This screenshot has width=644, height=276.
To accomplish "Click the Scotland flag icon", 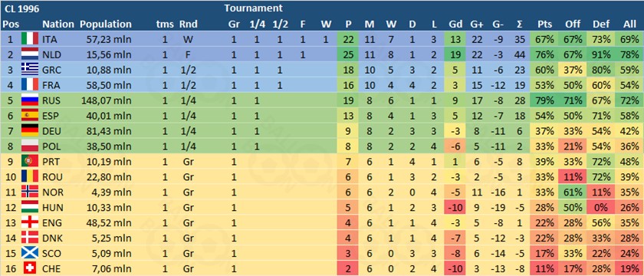I will [x=30, y=253].
